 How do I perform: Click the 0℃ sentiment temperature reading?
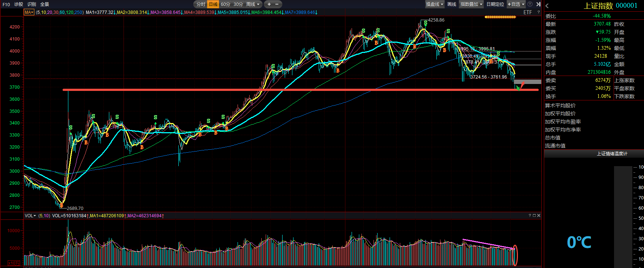[x=579, y=242]
